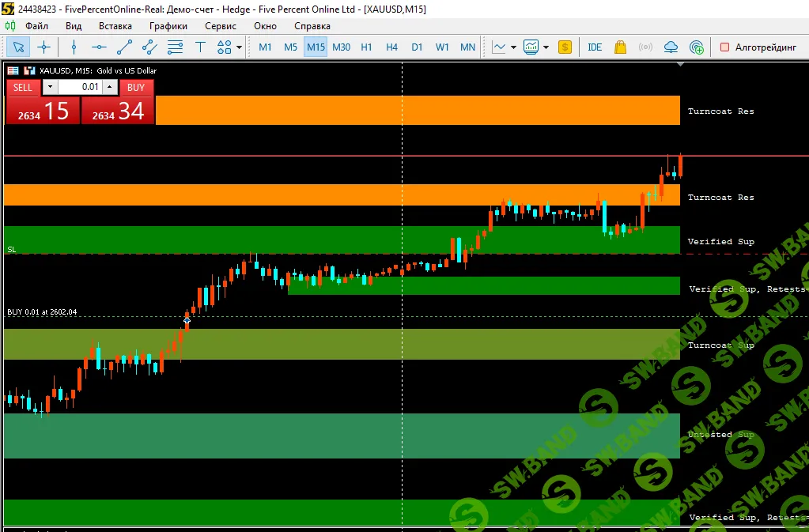Choose the trendline drawing tool
Image resolution: width=809 pixels, height=532 pixels.
click(124, 47)
